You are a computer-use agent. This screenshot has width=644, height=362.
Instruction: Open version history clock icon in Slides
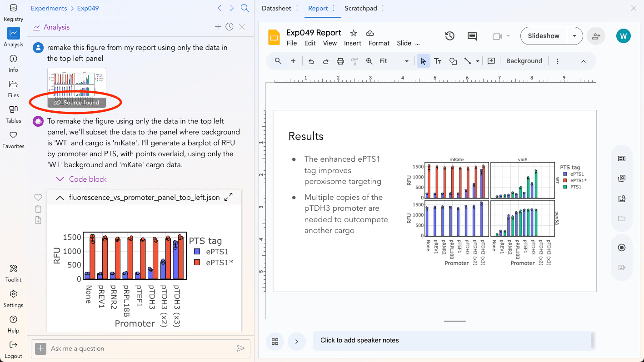450,36
